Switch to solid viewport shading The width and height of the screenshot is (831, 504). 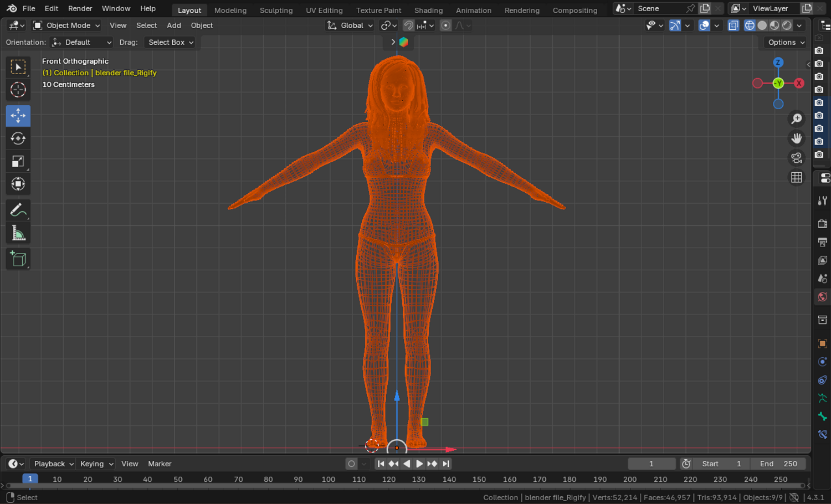coord(762,25)
